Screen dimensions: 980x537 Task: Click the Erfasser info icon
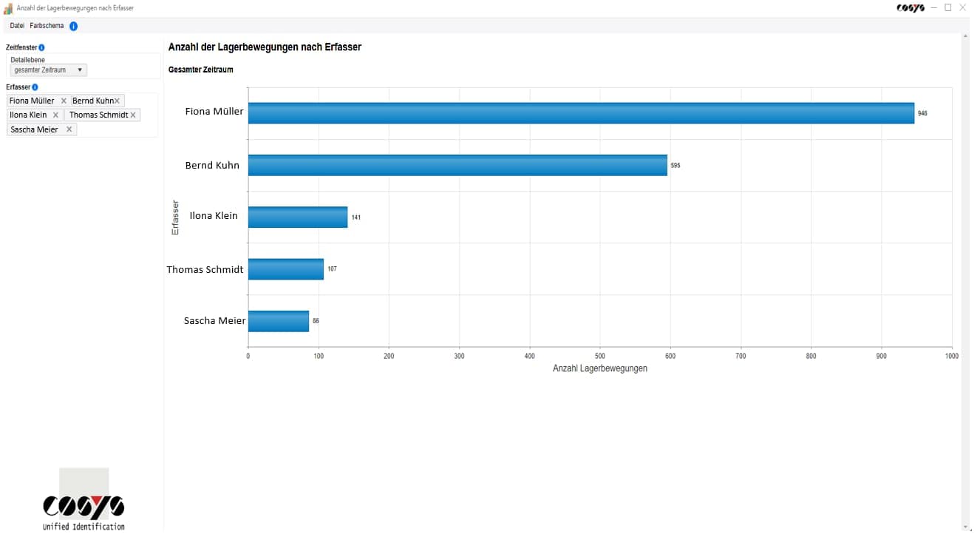[x=35, y=87]
